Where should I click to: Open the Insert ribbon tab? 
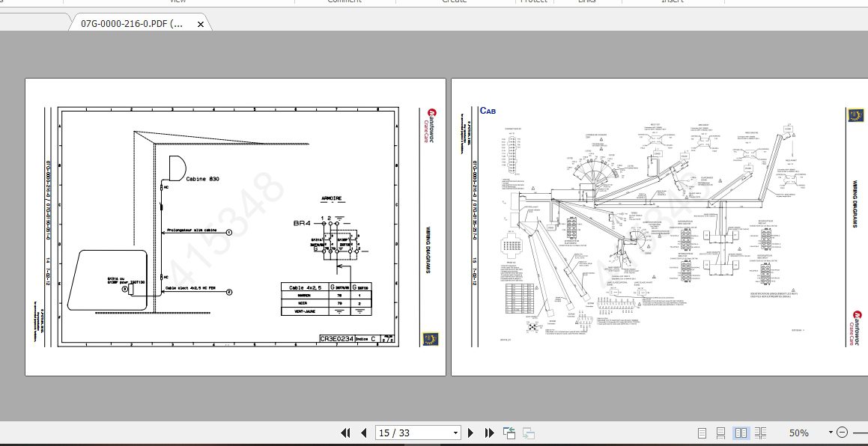(x=672, y=1)
